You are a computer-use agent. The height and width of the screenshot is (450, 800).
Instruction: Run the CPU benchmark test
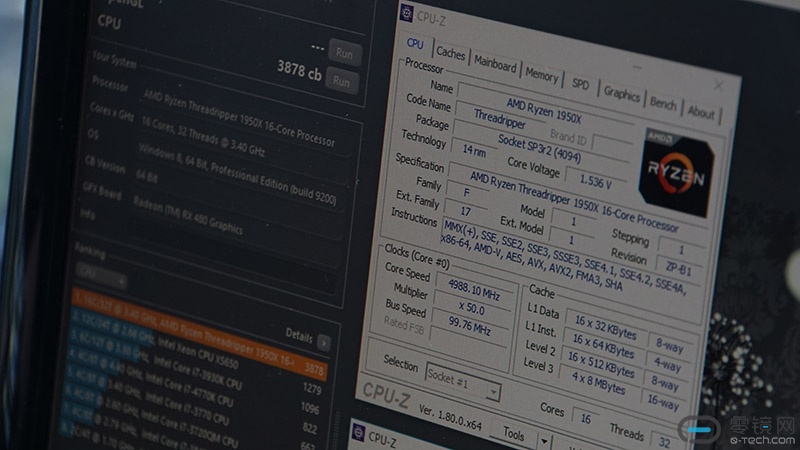tap(343, 80)
